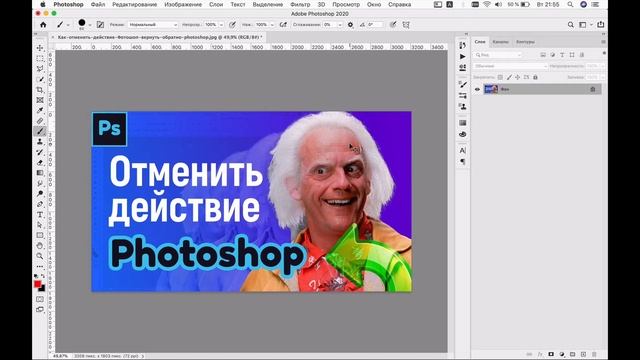The height and width of the screenshot is (360, 640).
Task: Select the Clone Stamp tool
Action: tap(40, 142)
